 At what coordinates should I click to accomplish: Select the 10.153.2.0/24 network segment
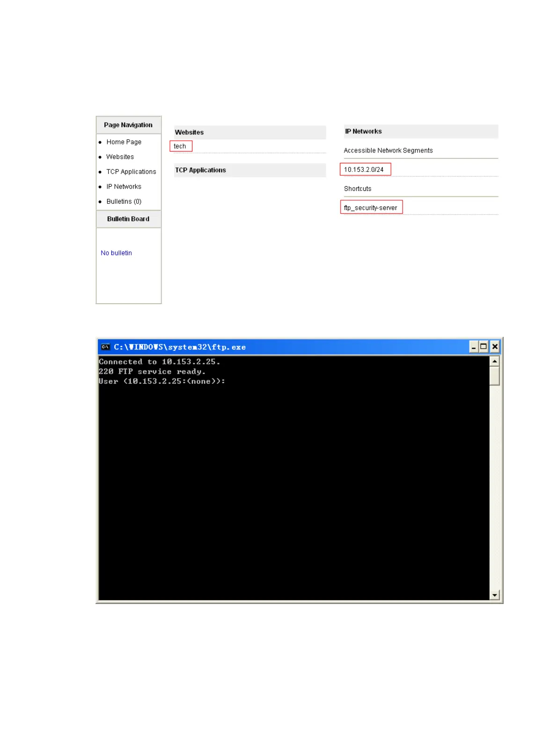click(x=365, y=169)
